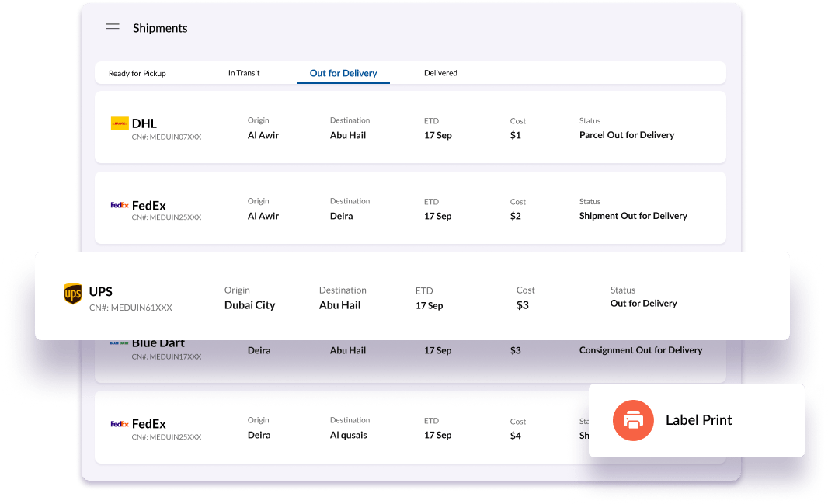Switch to Ready for Pickup tab

tap(137, 73)
